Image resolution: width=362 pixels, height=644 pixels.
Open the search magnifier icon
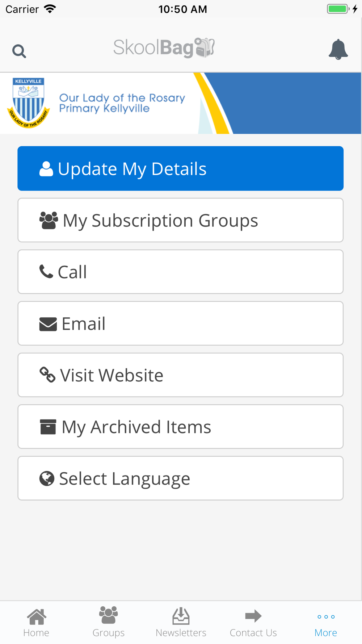19,51
